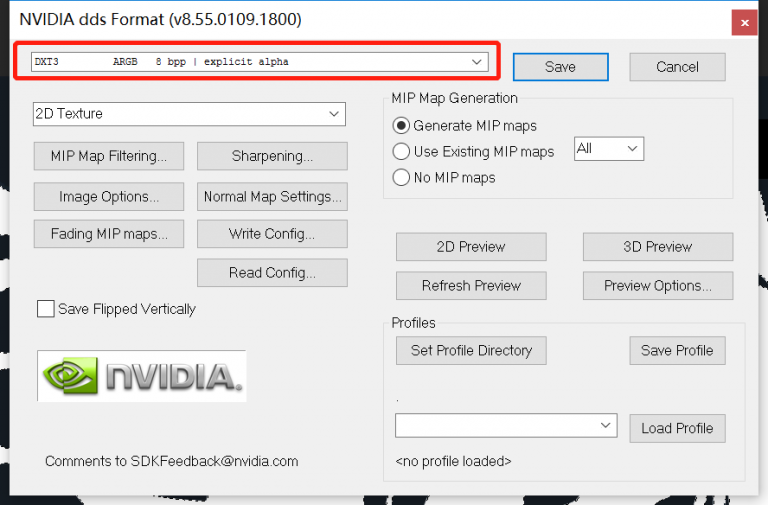Open the 2D Texture type dropdown
Image resolution: width=768 pixels, height=505 pixels.
(189, 114)
